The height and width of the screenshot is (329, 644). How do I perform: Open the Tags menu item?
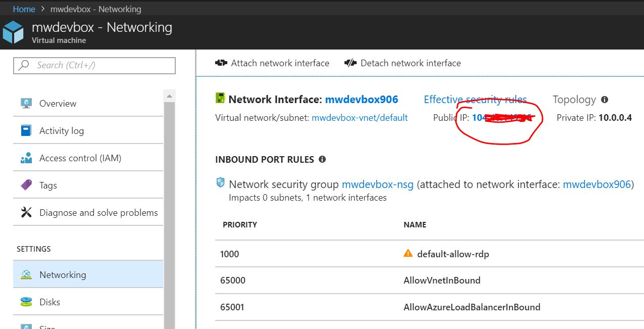88,185
